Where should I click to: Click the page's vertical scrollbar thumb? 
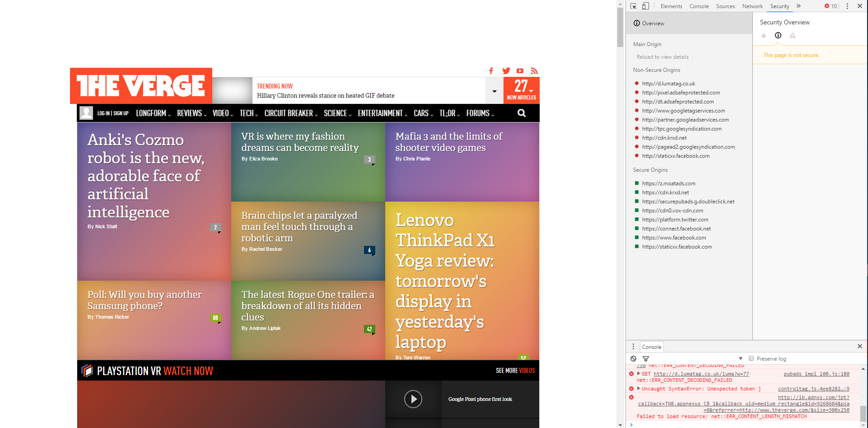point(620,27)
